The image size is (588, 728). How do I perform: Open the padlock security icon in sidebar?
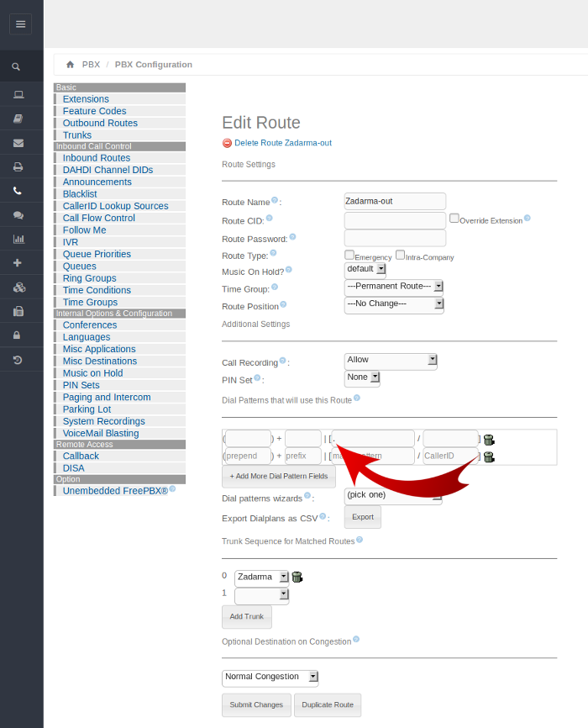click(x=17, y=335)
